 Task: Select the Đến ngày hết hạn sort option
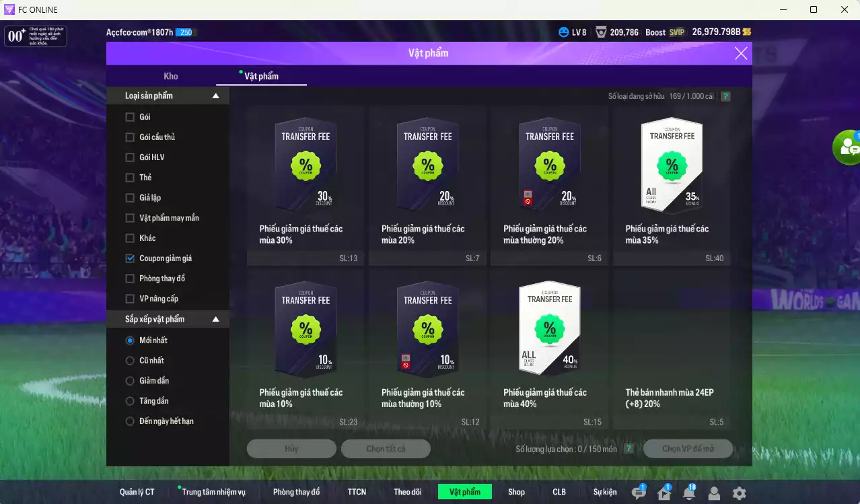(x=130, y=421)
